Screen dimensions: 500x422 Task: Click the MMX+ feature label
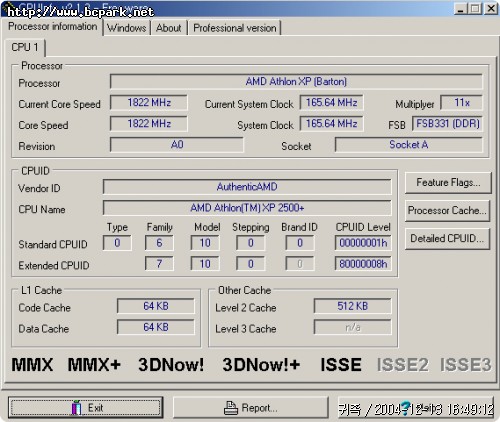(x=94, y=365)
